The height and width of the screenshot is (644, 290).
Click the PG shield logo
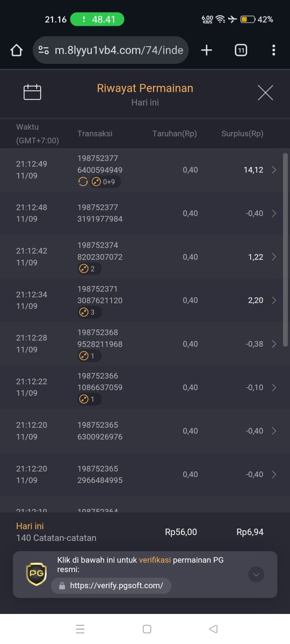point(37,574)
